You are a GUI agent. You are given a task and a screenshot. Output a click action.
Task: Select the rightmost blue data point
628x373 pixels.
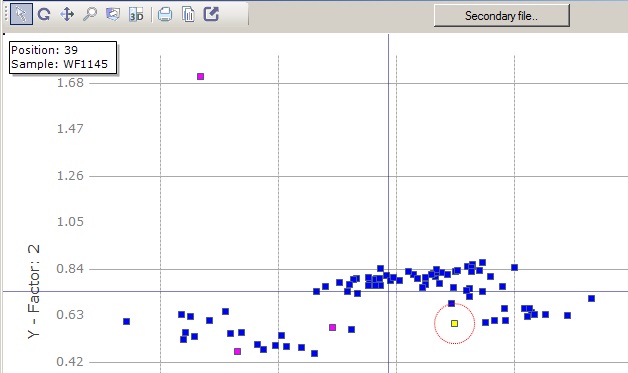point(592,298)
